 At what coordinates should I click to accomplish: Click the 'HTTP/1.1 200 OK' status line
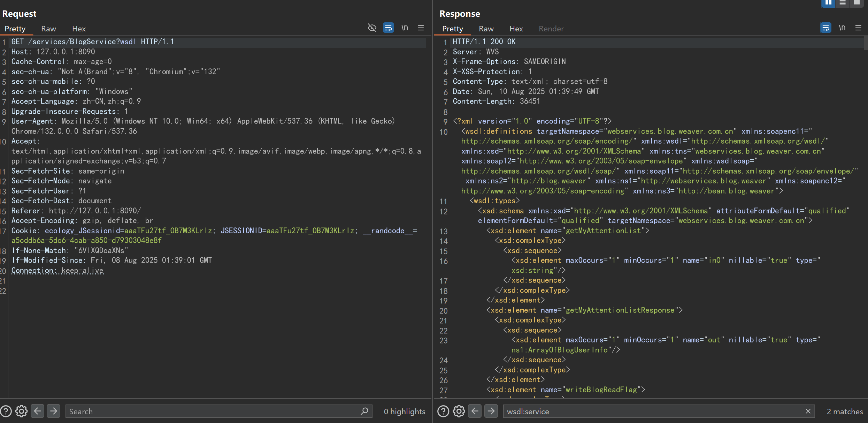coord(484,41)
